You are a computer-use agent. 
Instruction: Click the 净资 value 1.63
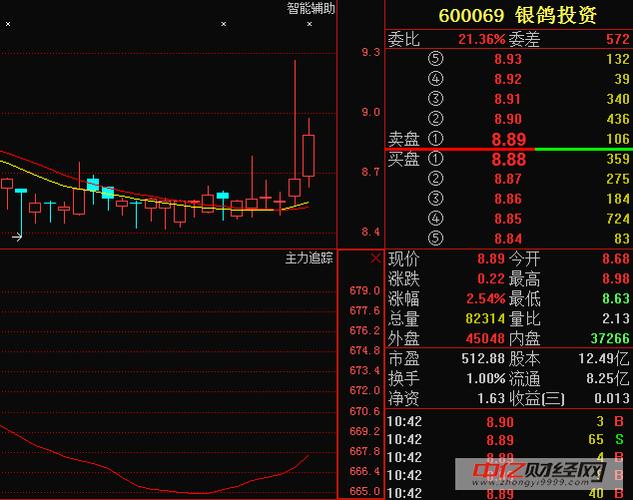point(491,399)
